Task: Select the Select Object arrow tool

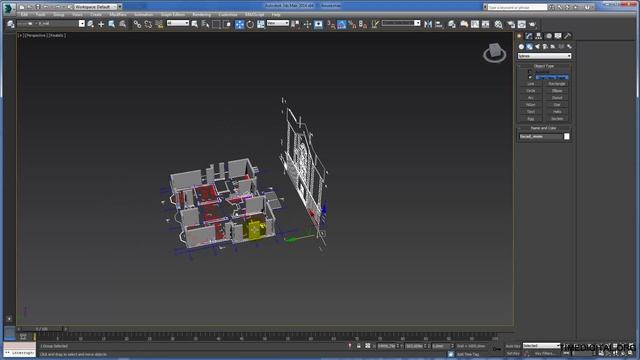Action: pos(195,24)
